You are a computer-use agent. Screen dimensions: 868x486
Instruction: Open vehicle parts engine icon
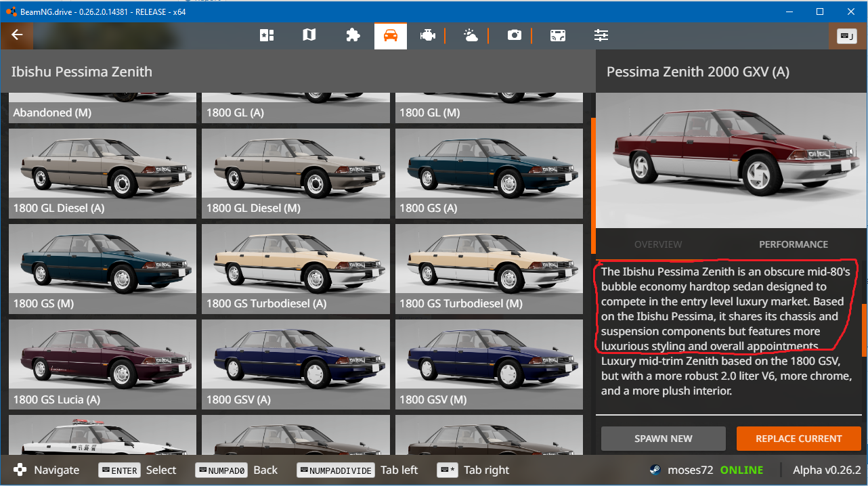point(427,35)
